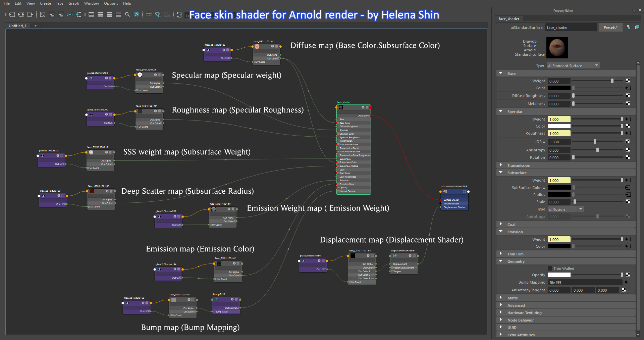Open the Ai Standard Surface type dropdown
This screenshot has height=340, width=644.
[573, 65]
